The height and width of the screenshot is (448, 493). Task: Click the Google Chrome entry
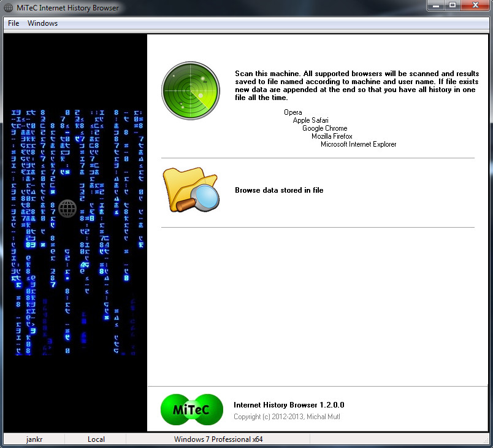[325, 128]
